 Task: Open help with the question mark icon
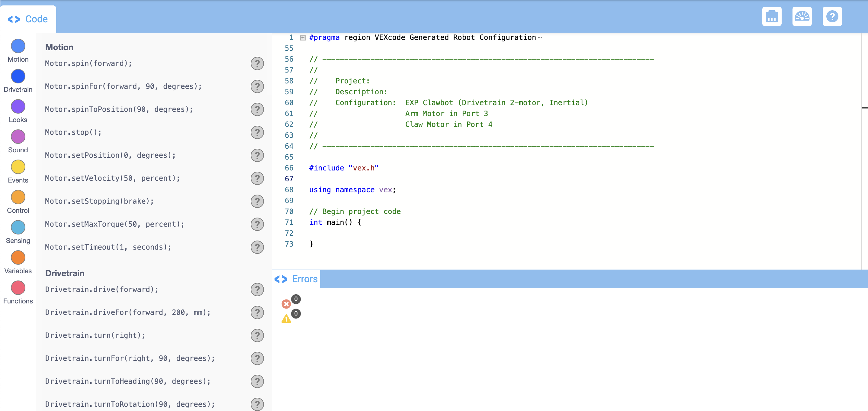pos(832,16)
